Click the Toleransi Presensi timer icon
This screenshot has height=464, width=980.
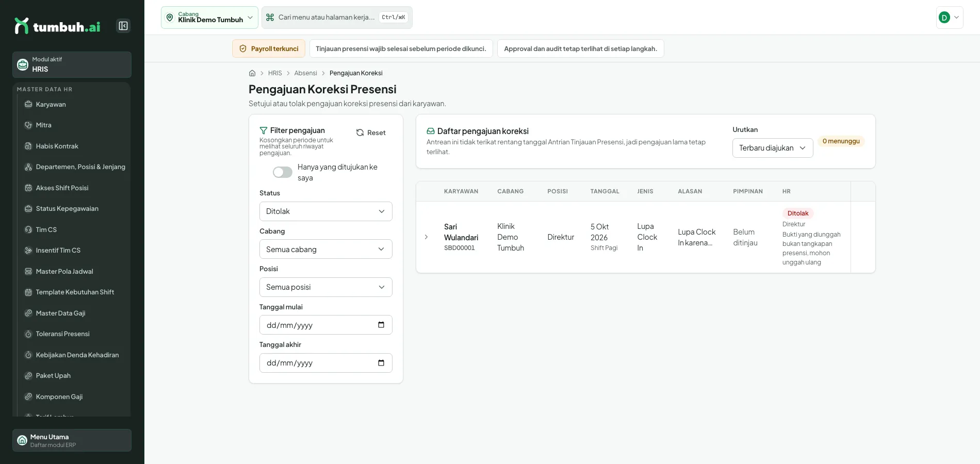click(28, 334)
